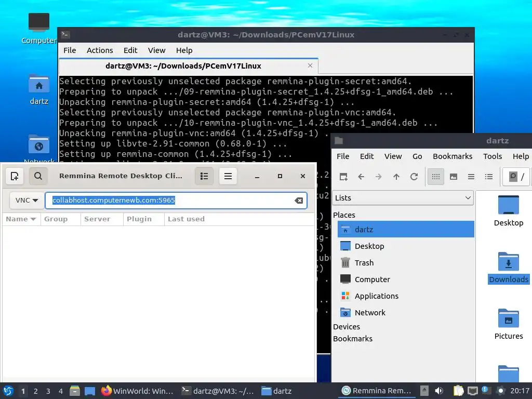The image size is (532, 399).
Task: Switch to workspace 2
Action: [x=36, y=391]
